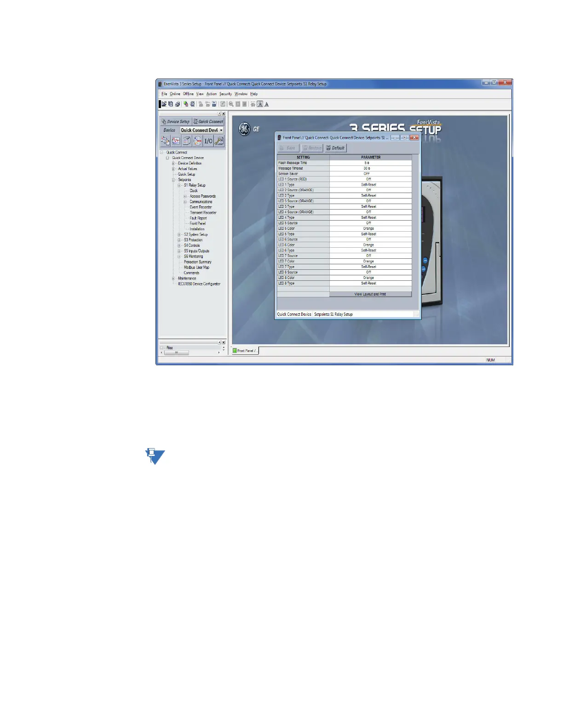Select Quick Setup tree item
The height and width of the screenshot is (728, 563).
[187, 174]
